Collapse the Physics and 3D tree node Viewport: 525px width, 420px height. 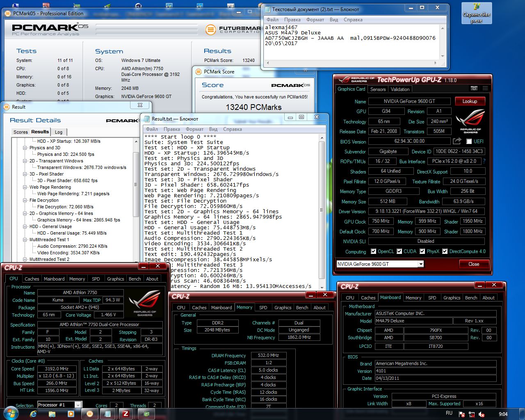point(25,148)
